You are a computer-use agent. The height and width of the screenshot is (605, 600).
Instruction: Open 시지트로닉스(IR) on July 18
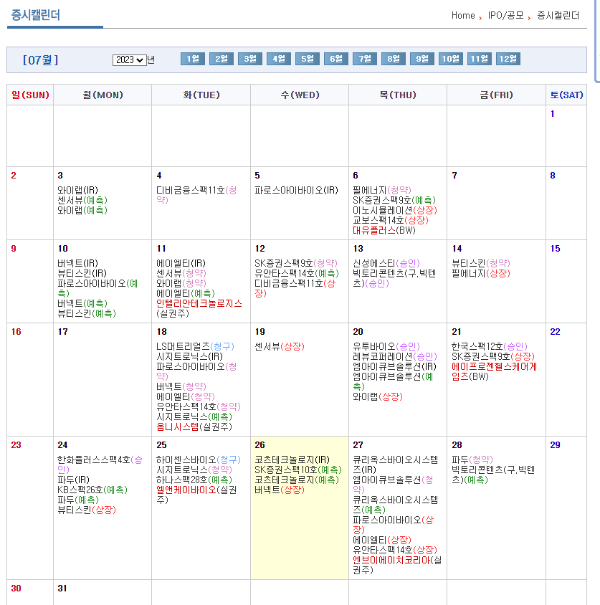[x=189, y=356]
